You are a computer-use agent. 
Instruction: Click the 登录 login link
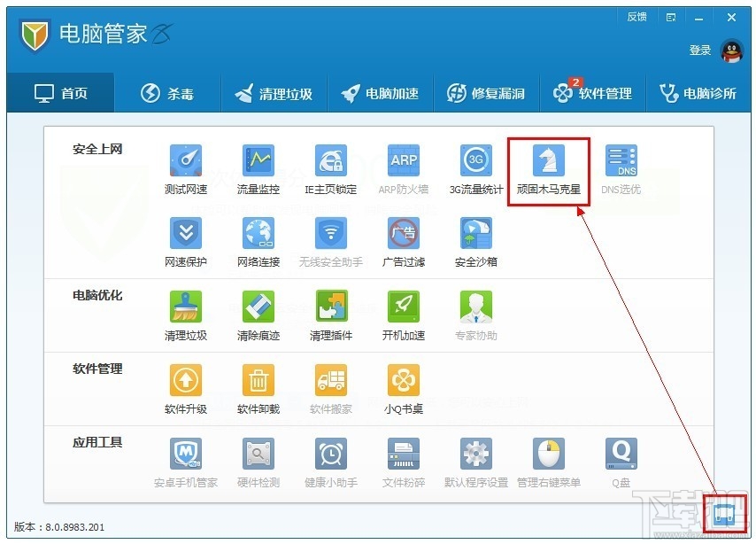click(700, 51)
